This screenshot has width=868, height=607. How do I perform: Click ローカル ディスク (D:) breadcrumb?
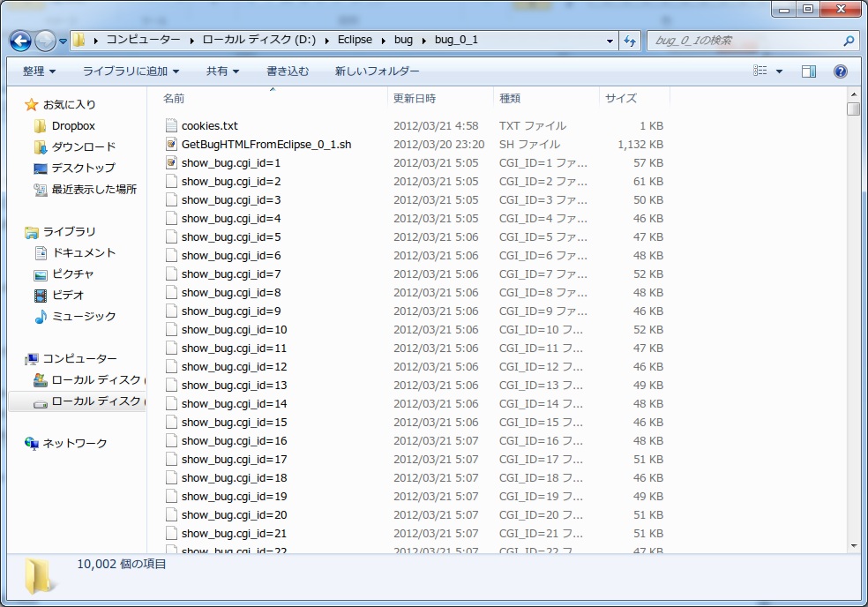tap(258, 40)
